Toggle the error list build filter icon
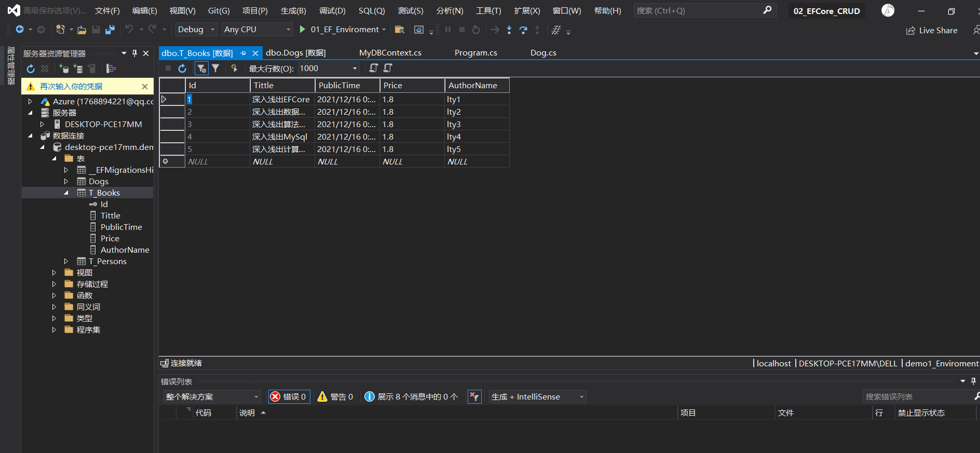The width and height of the screenshot is (980, 453). coord(474,396)
